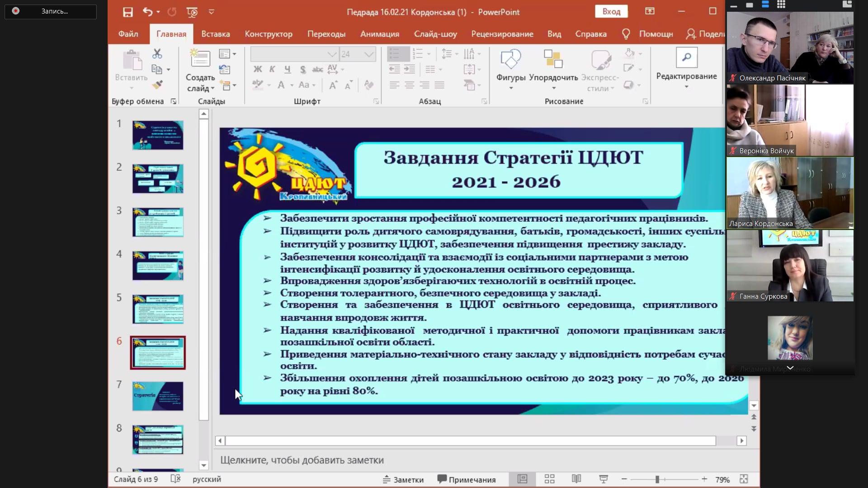Viewport: 868px width, 488px height.
Task: Toggle Italic (К) formatting
Action: coord(272,69)
